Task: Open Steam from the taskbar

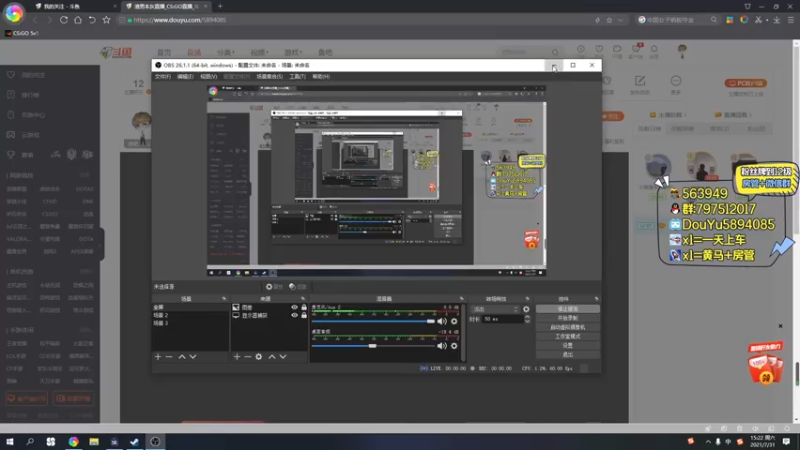Action: (134, 442)
